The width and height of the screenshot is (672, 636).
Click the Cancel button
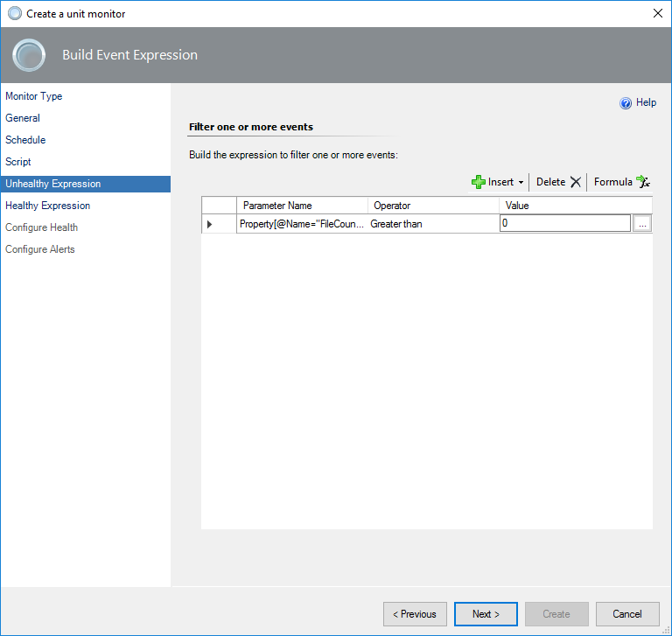coord(627,614)
